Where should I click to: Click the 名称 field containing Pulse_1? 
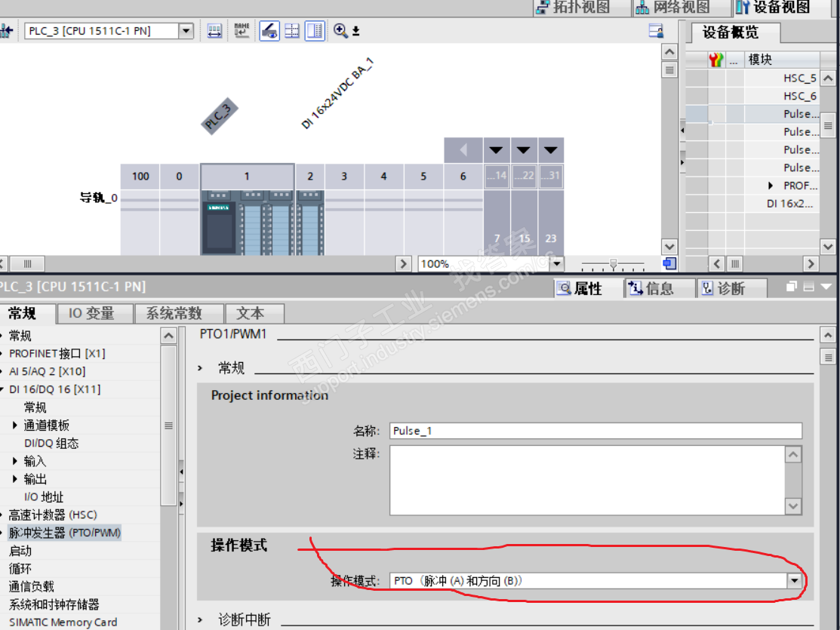[595, 431]
